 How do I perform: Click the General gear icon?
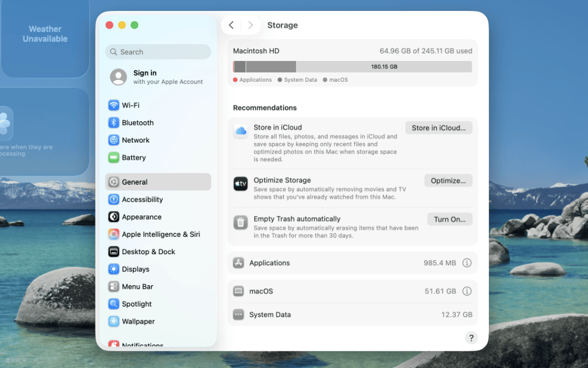(x=113, y=182)
